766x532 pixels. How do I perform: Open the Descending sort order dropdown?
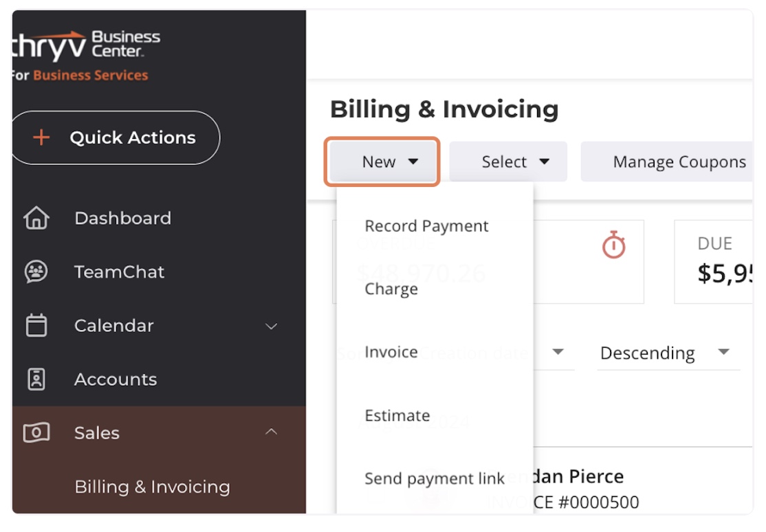[x=668, y=353]
